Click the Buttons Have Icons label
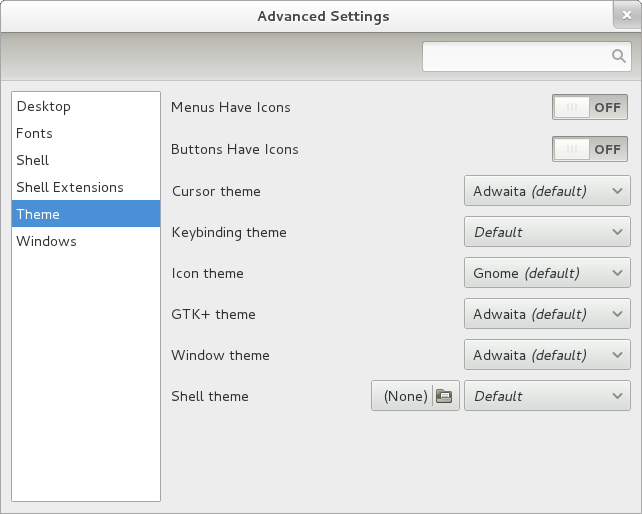This screenshot has width=642, height=514. tap(235, 149)
